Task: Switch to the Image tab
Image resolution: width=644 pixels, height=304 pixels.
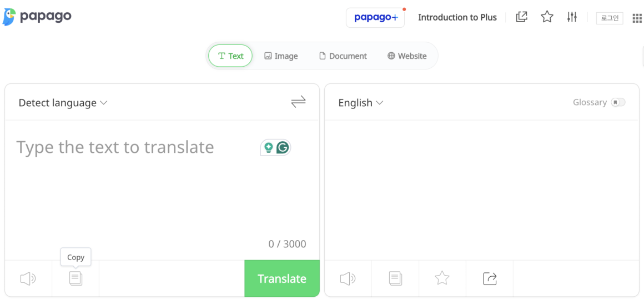Action: pyautogui.click(x=281, y=56)
